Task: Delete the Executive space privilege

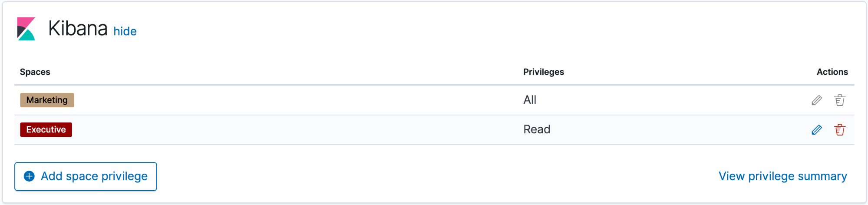Action: coord(840,130)
